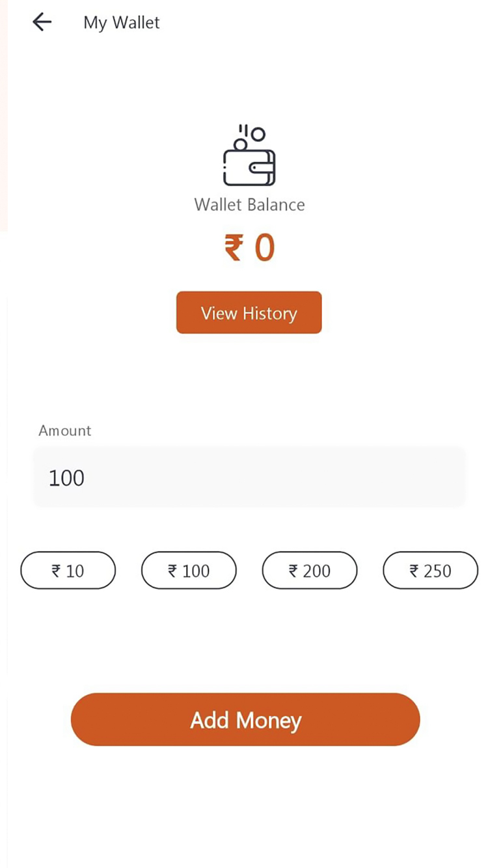This screenshot has width=488, height=868.
Task: Click the orange rupee symbol in the balance
Action: click(x=234, y=249)
